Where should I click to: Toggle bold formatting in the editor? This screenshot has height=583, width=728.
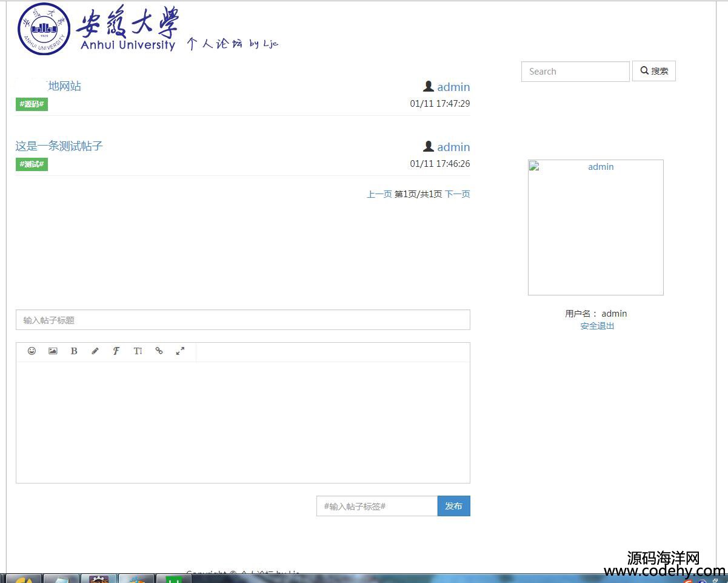point(74,351)
